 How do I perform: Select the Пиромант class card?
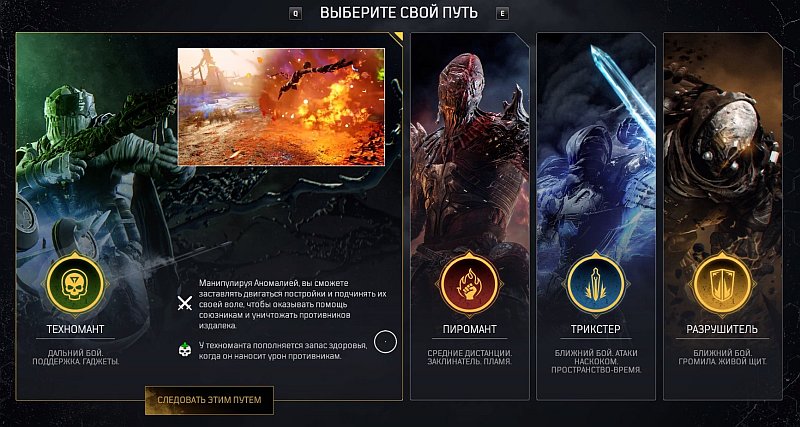pos(470,216)
